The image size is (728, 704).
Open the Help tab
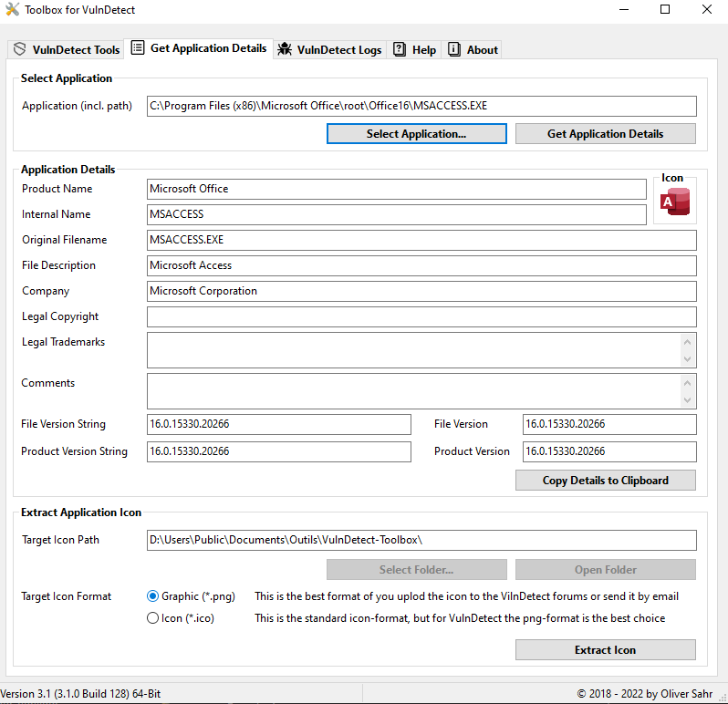pos(414,49)
